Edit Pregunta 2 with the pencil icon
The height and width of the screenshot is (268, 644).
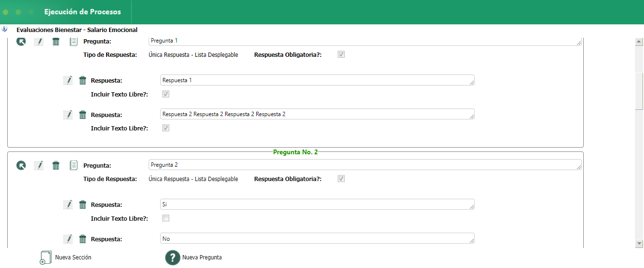pos(39,165)
